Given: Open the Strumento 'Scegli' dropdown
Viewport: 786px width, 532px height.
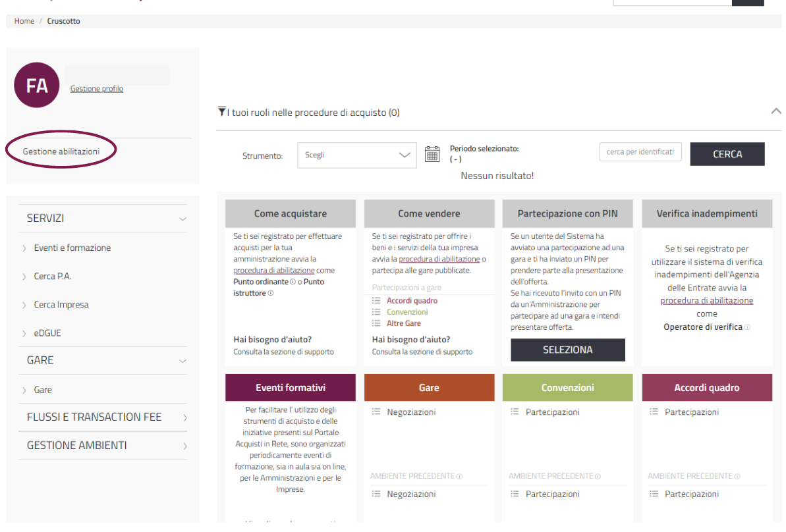Looking at the screenshot, I should [x=356, y=155].
